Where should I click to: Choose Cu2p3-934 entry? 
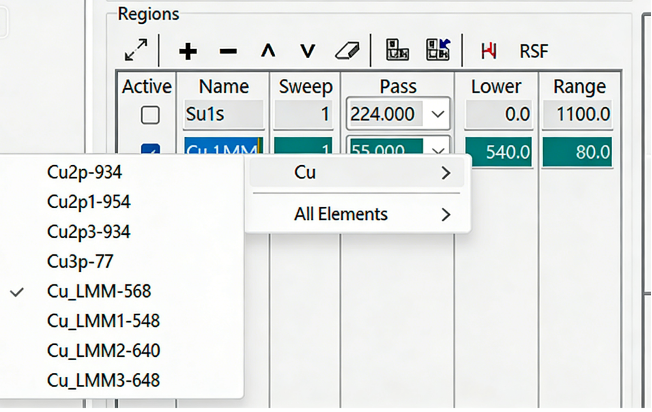click(89, 232)
